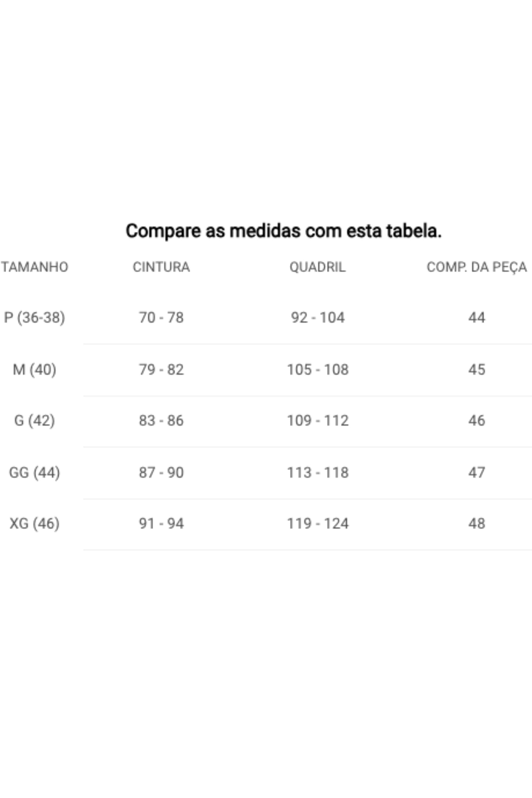Click the GG (44) size label
This screenshot has width=532, height=798.
[x=34, y=473]
